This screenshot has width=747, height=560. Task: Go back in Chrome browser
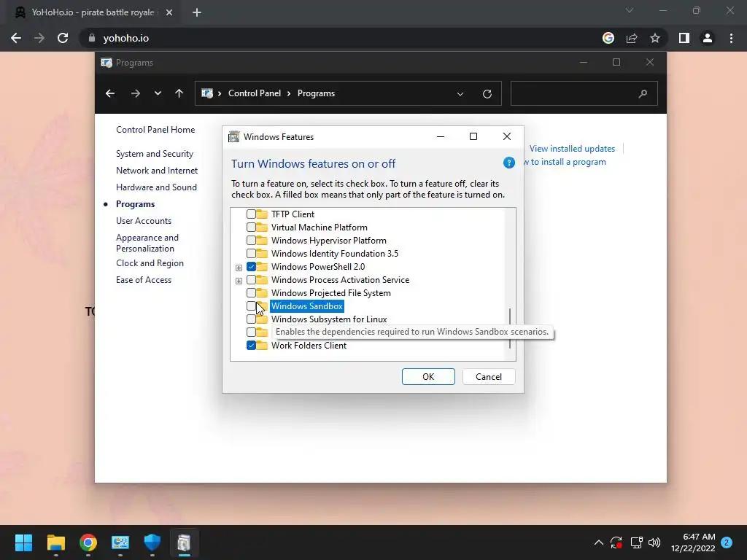(x=16, y=38)
